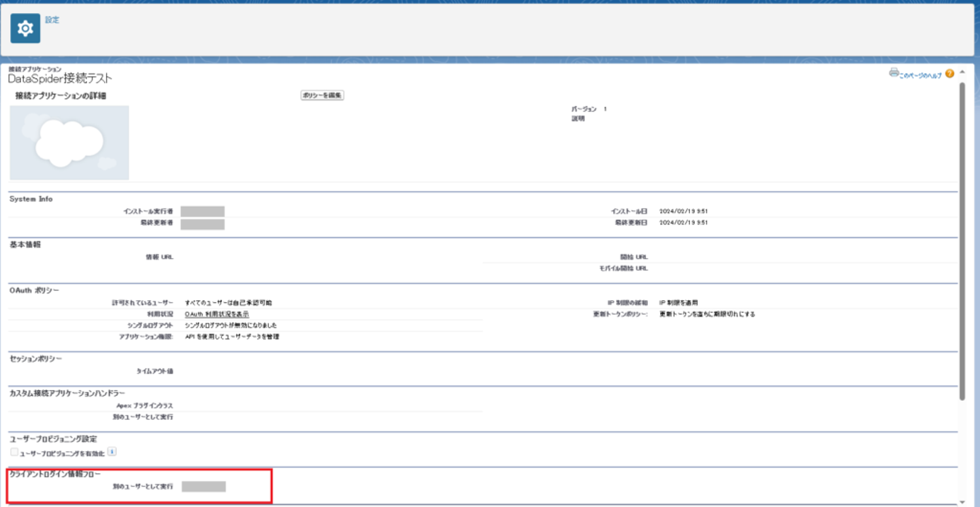Click the ユーザープロビジョニング設定 heading
The height and width of the screenshot is (507, 980).
(x=53, y=439)
